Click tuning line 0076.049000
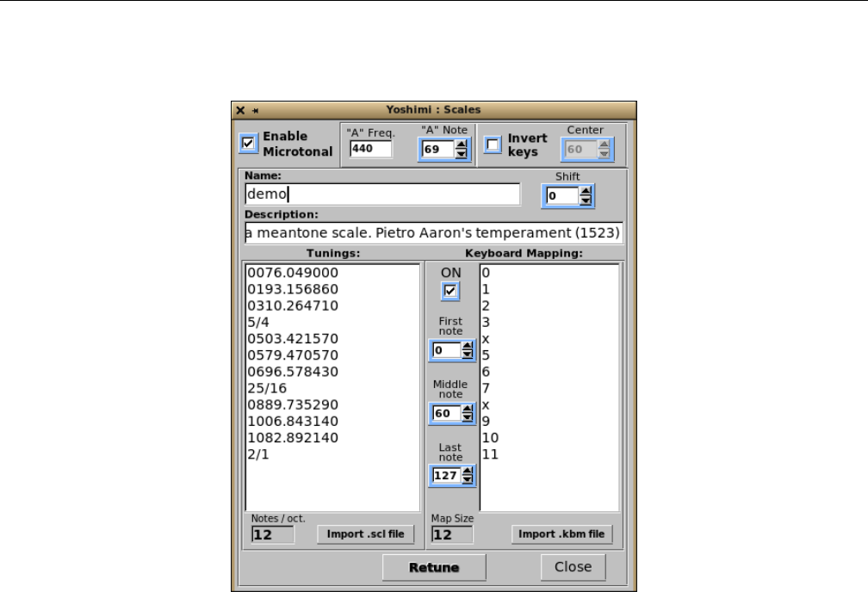 (x=293, y=273)
